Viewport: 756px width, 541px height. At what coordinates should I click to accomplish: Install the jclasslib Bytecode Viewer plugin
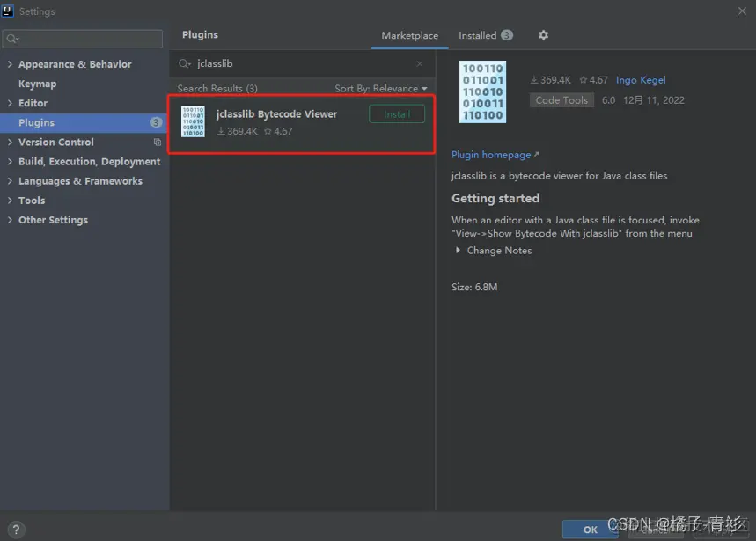click(397, 114)
